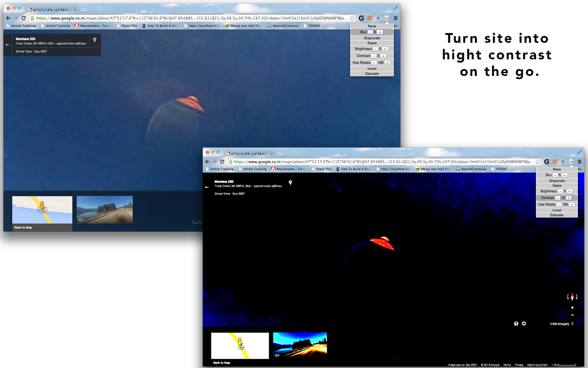
Task: Apply Grayscale filter in rear window popup
Action: 372,38
